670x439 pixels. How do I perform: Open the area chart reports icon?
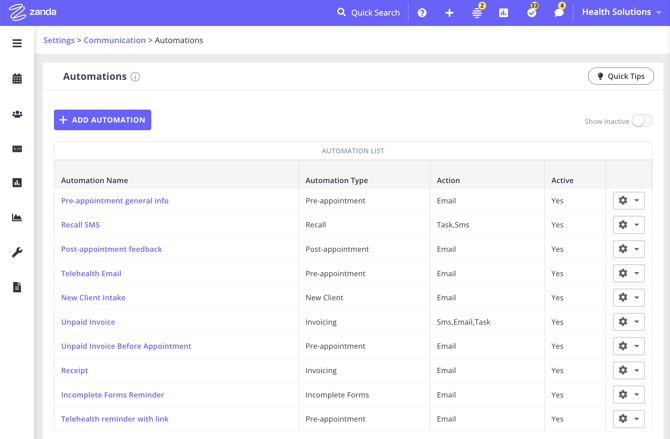(x=17, y=218)
